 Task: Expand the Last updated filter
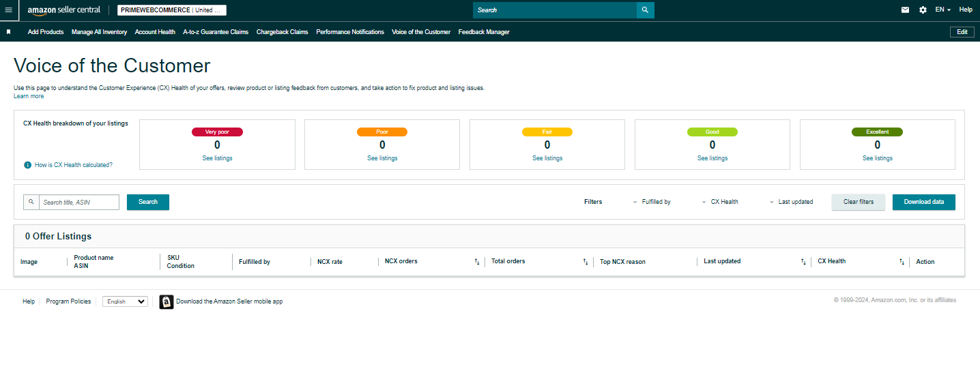(x=791, y=202)
